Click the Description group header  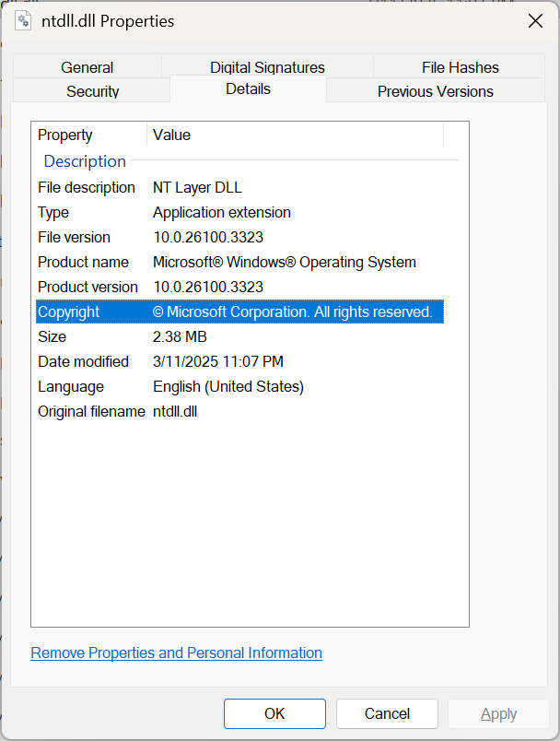(x=85, y=161)
